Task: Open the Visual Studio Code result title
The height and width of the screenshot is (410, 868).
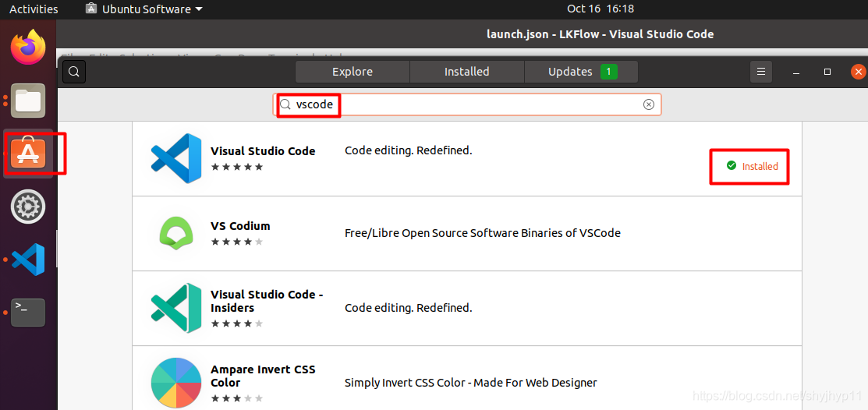Action: click(x=263, y=151)
